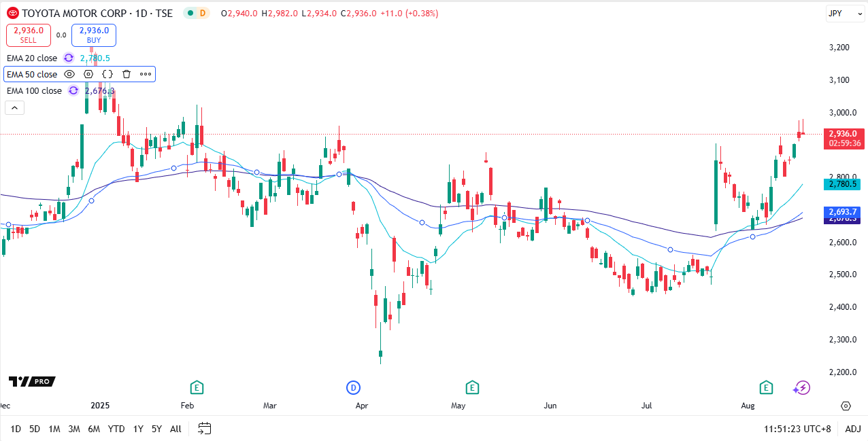868x441 pixels.
Task: Click the 2025 label on time axis
Action: (x=99, y=406)
